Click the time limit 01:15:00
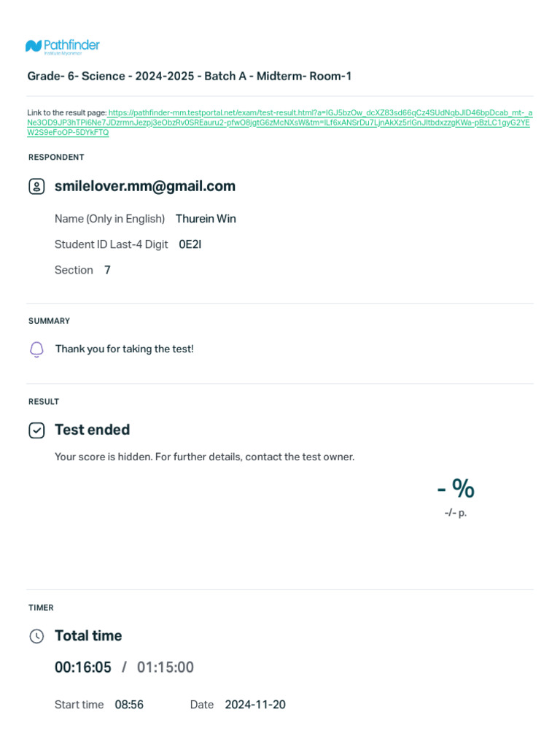Screen dimensions: 560x747 [166, 667]
